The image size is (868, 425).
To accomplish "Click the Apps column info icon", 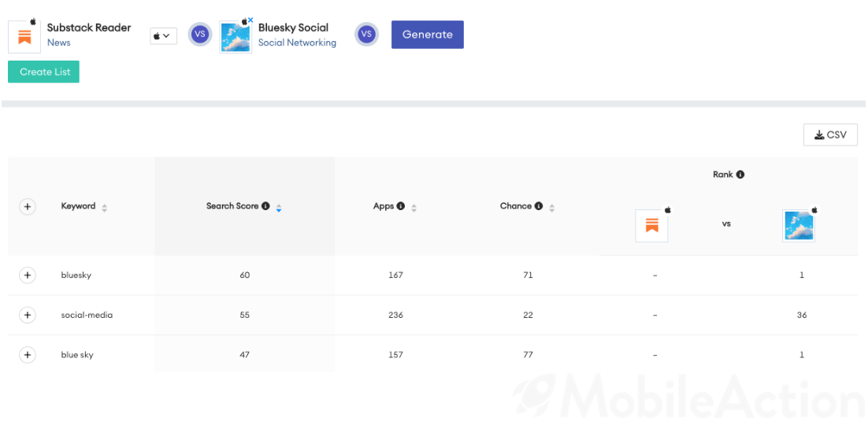I will [x=401, y=206].
